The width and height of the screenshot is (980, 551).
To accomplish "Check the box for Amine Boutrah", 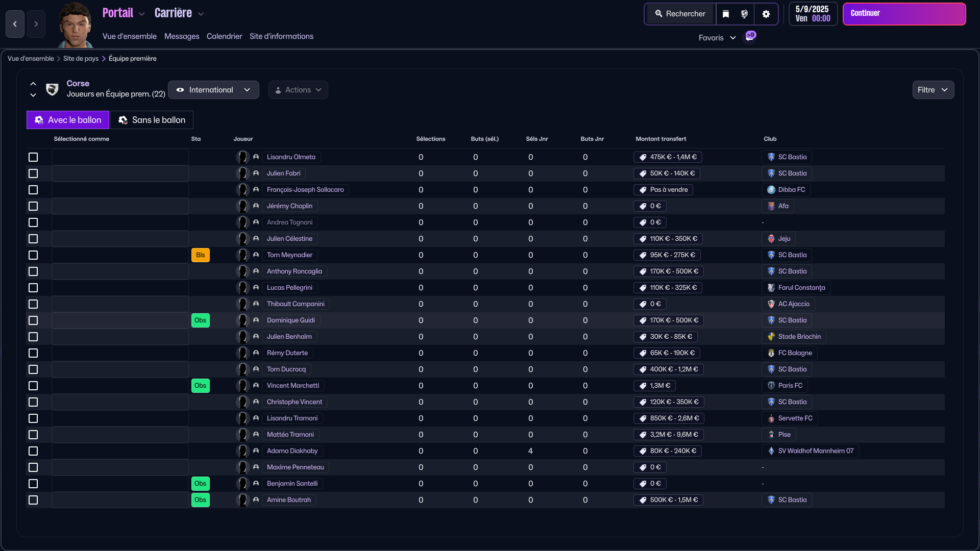I will tap(33, 500).
